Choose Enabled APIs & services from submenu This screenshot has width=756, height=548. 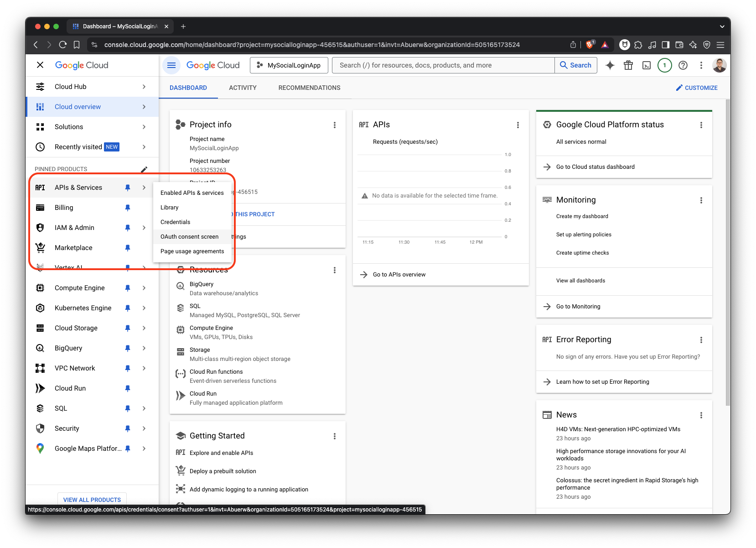click(192, 193)
